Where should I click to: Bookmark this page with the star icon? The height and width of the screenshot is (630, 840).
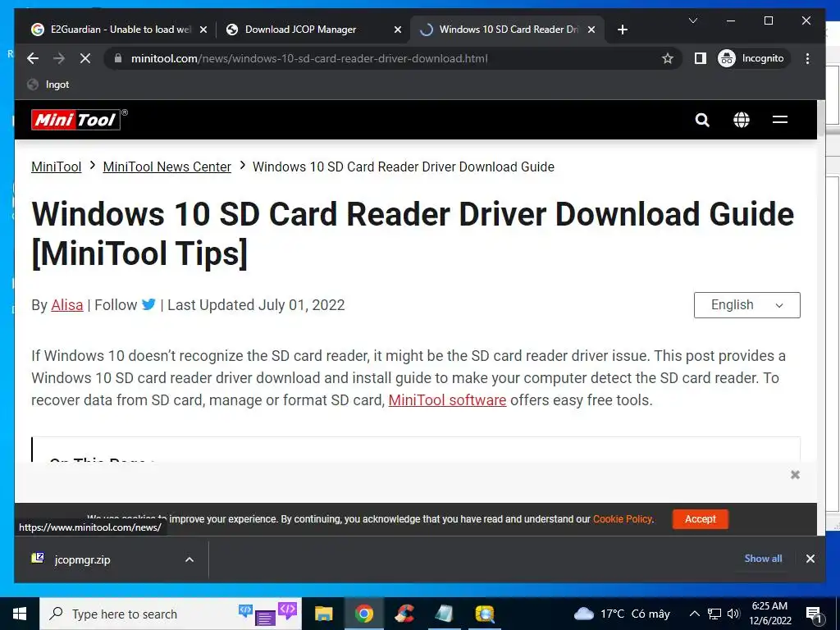pyautogui.click(x=668, y=58)
